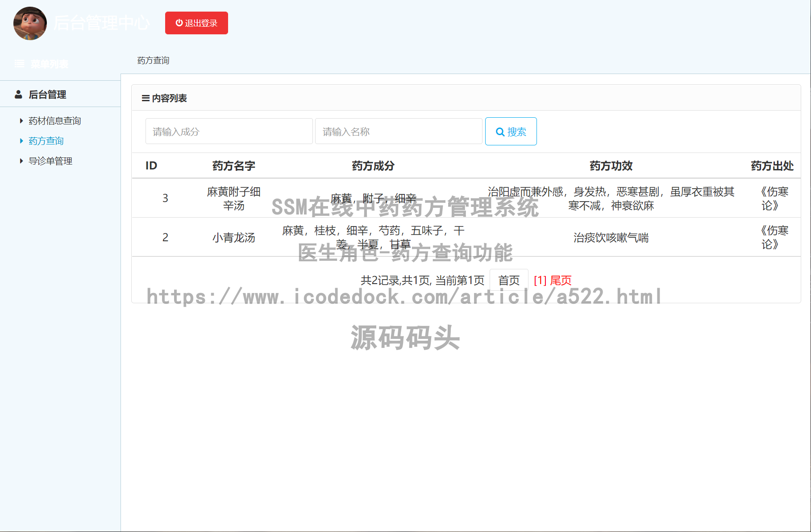Click the 请输入名称 search field
The width and height of the screenshot is (811, 532).
[398, 131]
